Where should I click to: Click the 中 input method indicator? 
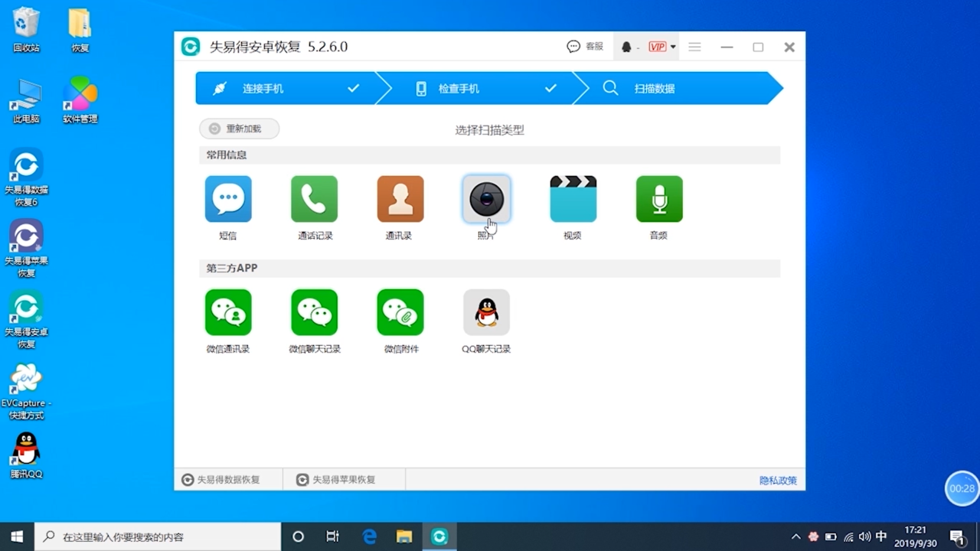pos(881,537)
